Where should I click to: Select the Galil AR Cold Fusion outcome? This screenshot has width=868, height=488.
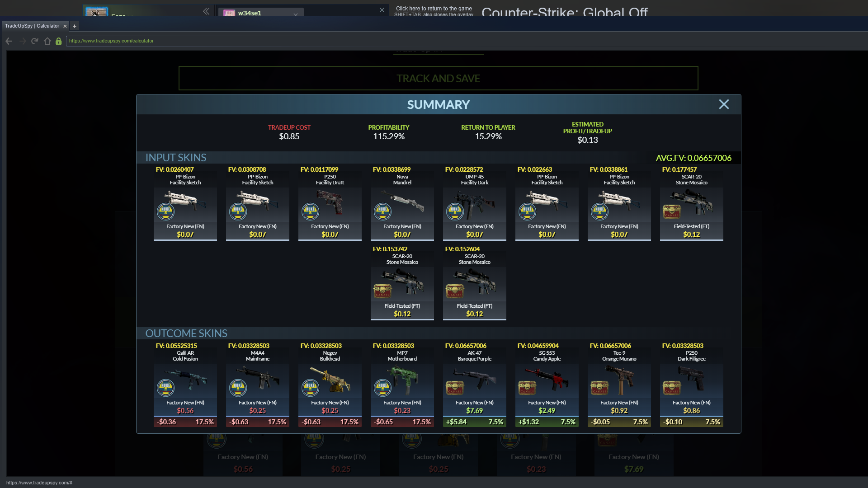coord(185,384)
